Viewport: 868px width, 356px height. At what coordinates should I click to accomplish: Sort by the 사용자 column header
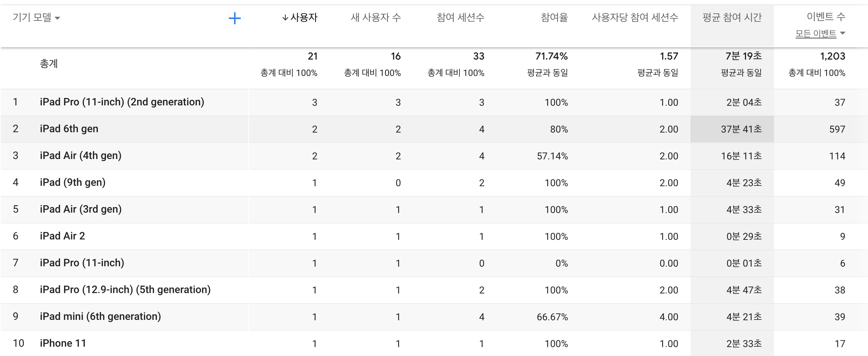coord(304,18)
